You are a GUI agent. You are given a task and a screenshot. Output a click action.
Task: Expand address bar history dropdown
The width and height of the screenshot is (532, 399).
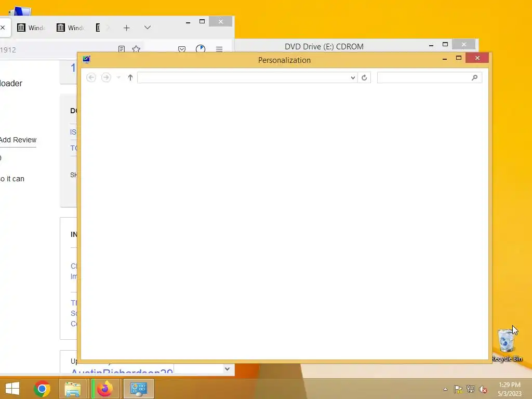(353, 78)
